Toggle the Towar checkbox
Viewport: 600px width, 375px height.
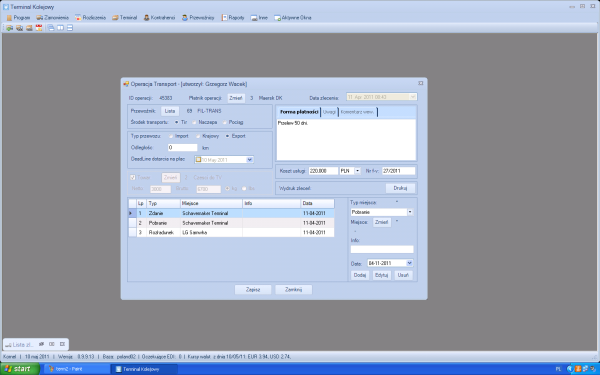pyautogui.click(x=133, y=178)
